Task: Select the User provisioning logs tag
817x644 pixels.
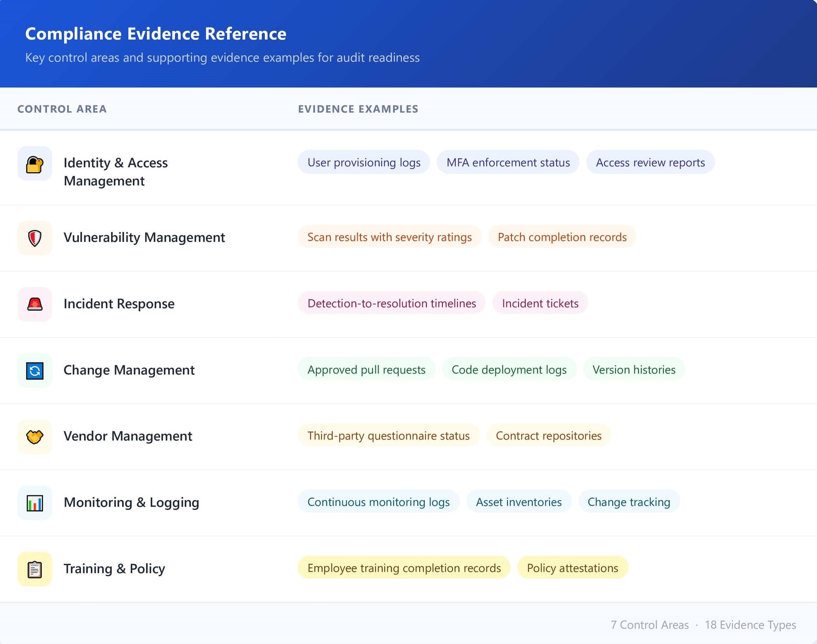Action: (x=364, y=163)
